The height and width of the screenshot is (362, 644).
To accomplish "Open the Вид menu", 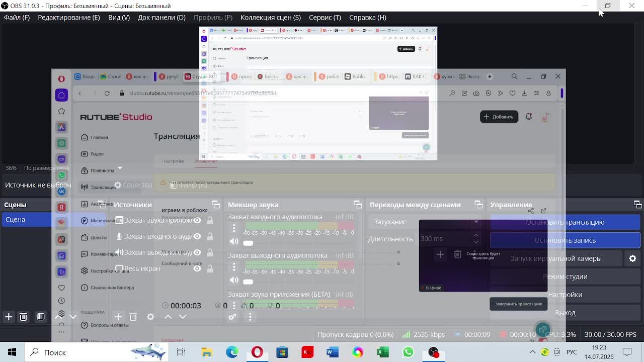I will [x=119, y=17].
